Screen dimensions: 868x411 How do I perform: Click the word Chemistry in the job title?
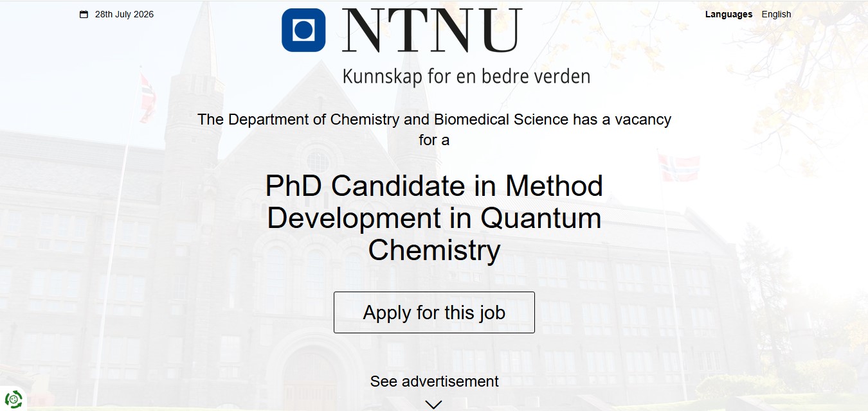pyautogui.click(x=434, y=250)
